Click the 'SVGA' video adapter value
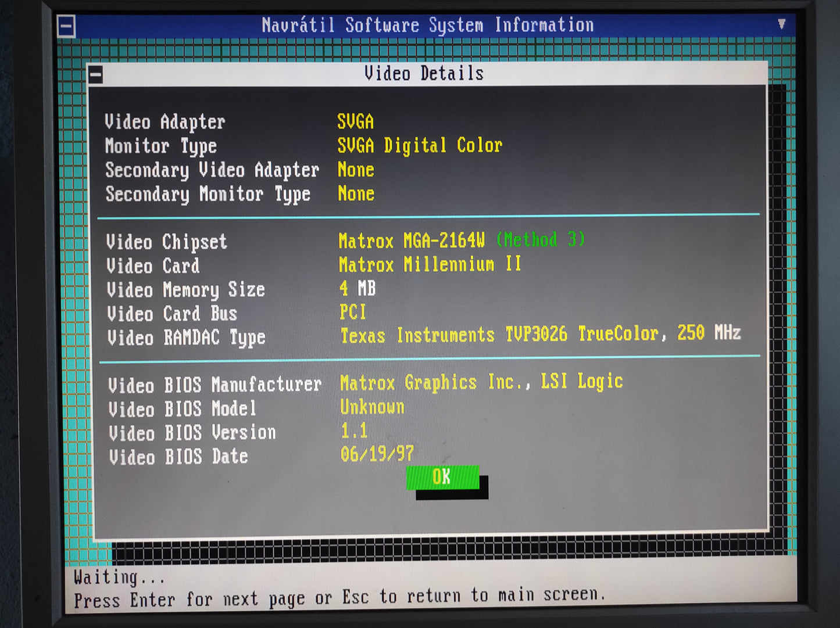The image size is (840, 628). [x=356, y=121]
